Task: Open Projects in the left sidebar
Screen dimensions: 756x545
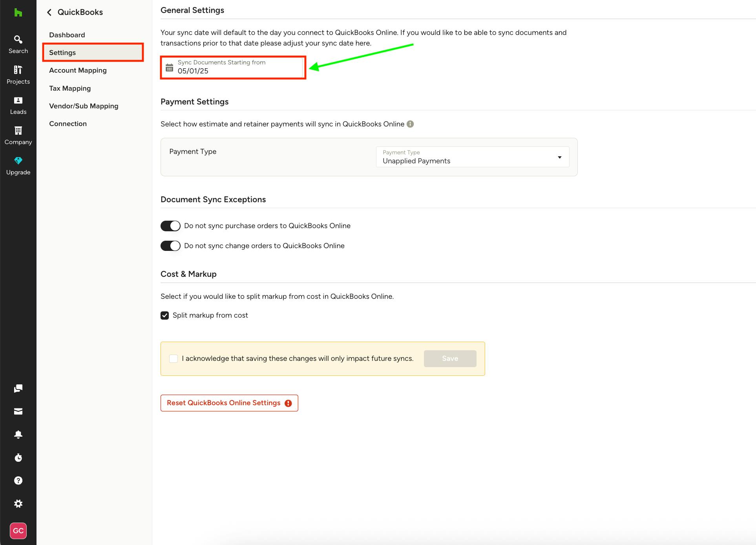Action: click(x=18, y=75)
